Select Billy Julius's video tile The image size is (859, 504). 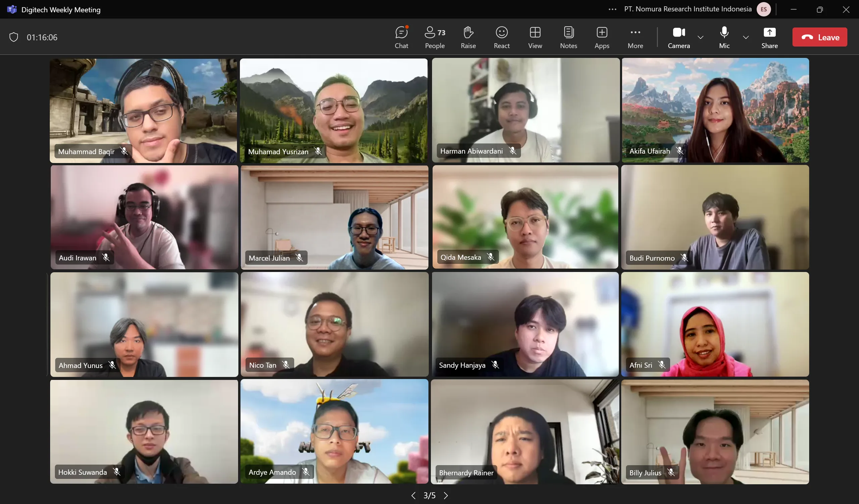tap(715, 432)
